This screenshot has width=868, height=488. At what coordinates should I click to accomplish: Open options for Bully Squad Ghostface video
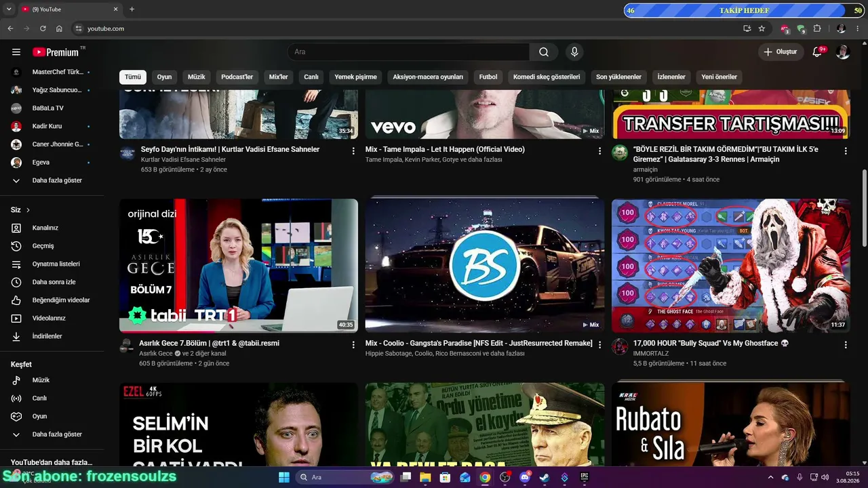point(846,345)
